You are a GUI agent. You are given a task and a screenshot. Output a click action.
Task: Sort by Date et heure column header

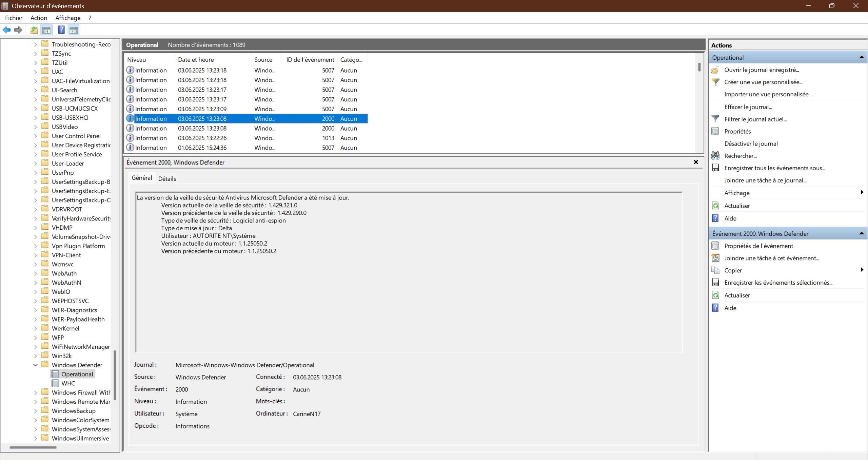click(213, 60)
